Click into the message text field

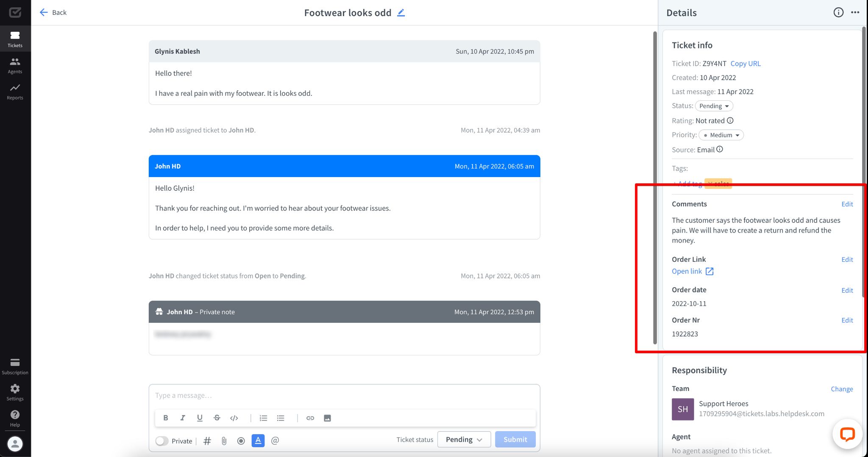(x=344, y=396)
